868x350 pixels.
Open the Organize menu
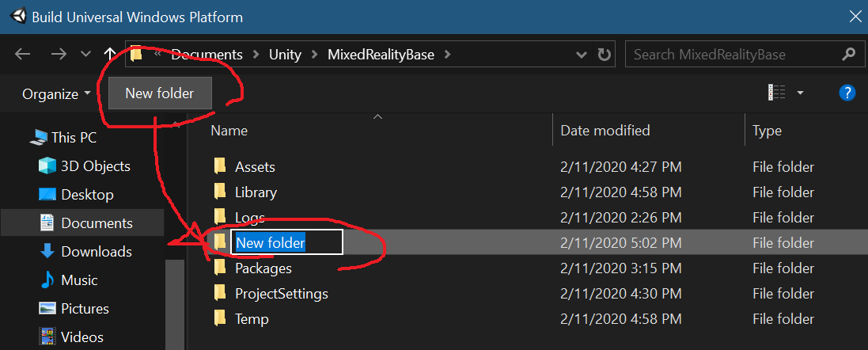click(56, 93)
